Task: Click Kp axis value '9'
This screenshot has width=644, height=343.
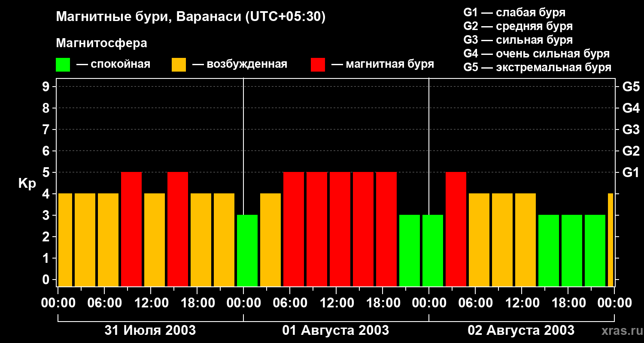Action: coord(47,87)
